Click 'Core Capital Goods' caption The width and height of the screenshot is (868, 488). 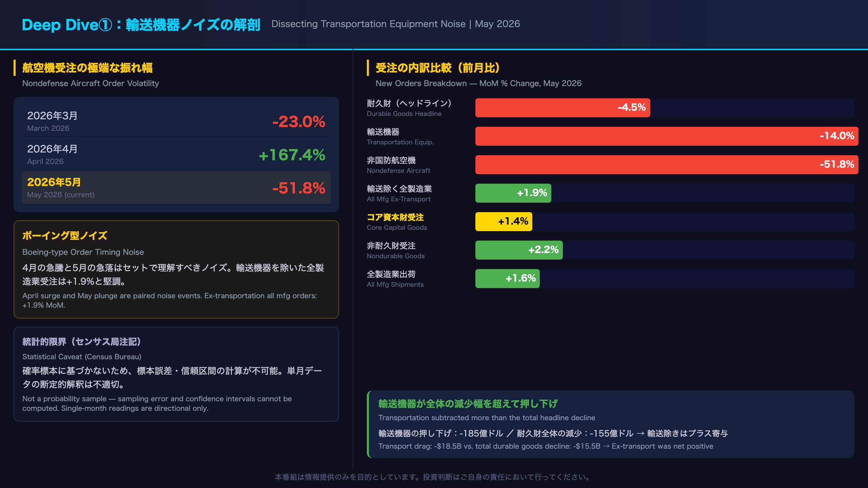397,228
